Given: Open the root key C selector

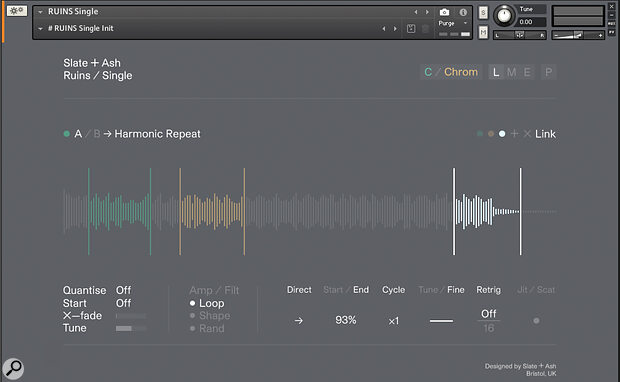Looking at the screenshot, I should click(x=428, y=72).
